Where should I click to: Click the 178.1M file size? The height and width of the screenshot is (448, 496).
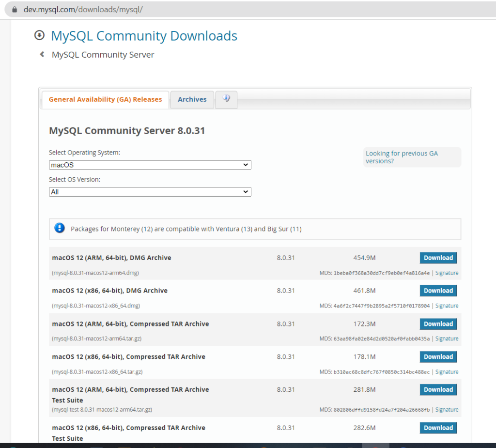point(364,357)
